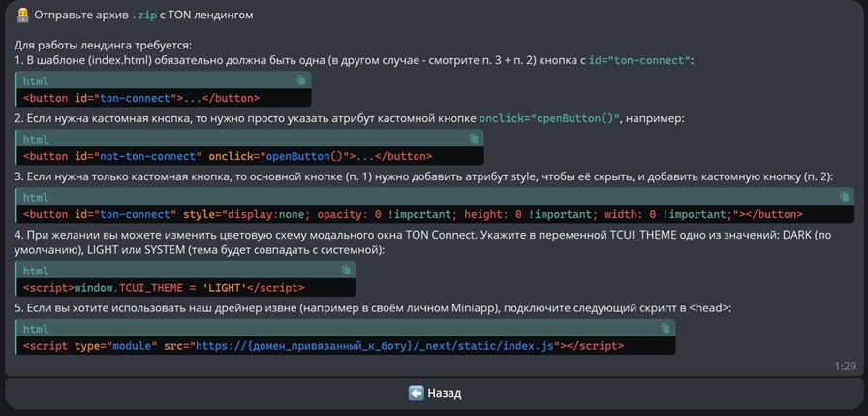Copy the TCUI_THEME script snippet
This screenshot has width=868, height=416.
(x=346, y=270)
